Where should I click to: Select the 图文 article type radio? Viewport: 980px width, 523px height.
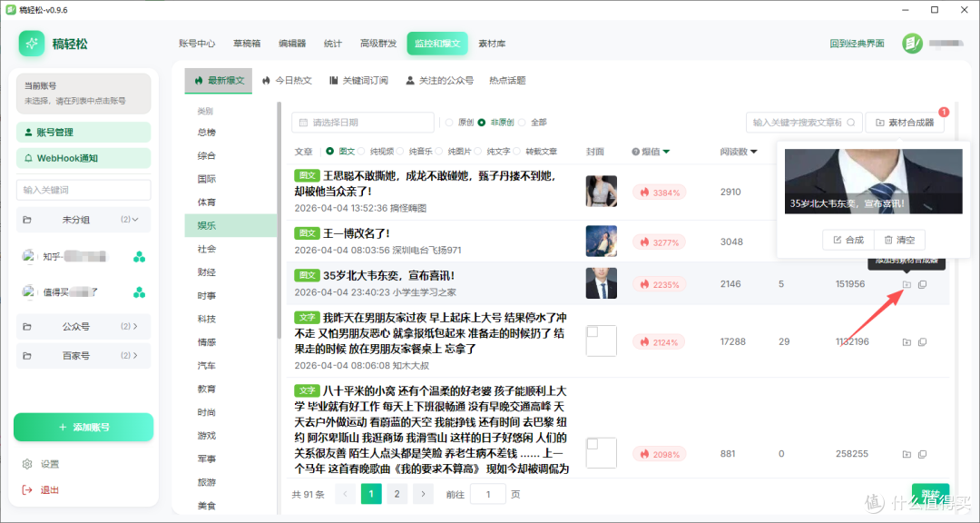330,152
